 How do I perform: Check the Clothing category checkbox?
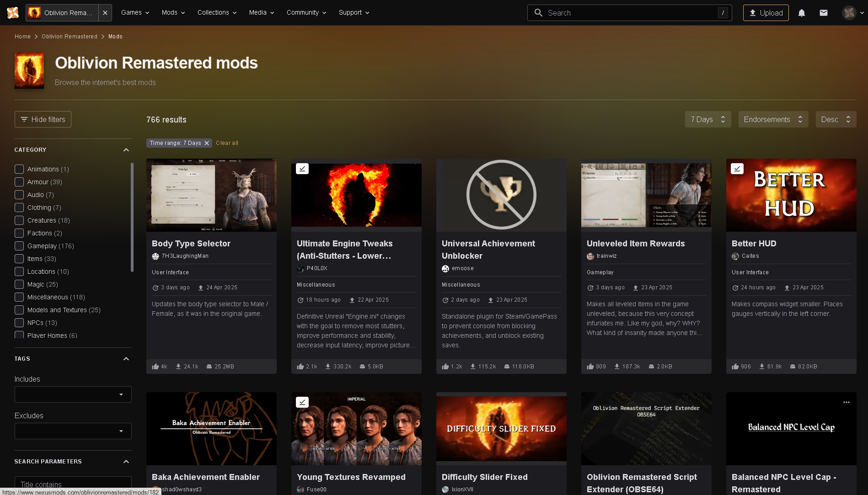[x=19, y=208]
